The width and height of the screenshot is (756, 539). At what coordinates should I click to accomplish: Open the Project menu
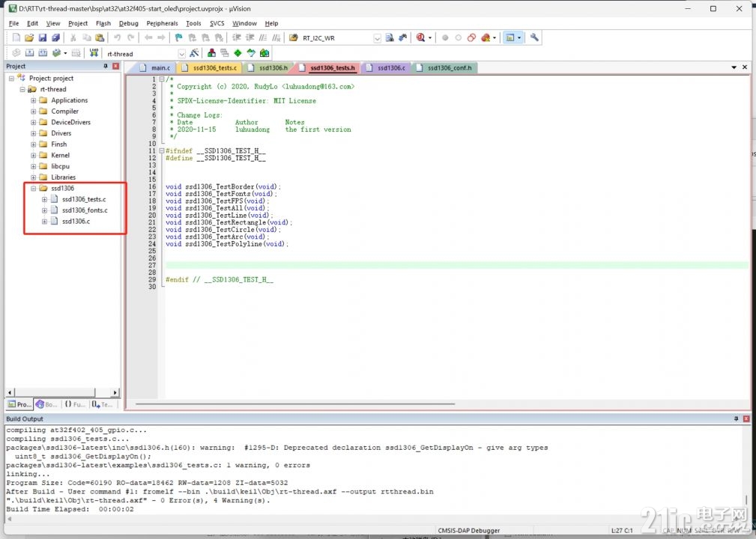coord(78,23)
